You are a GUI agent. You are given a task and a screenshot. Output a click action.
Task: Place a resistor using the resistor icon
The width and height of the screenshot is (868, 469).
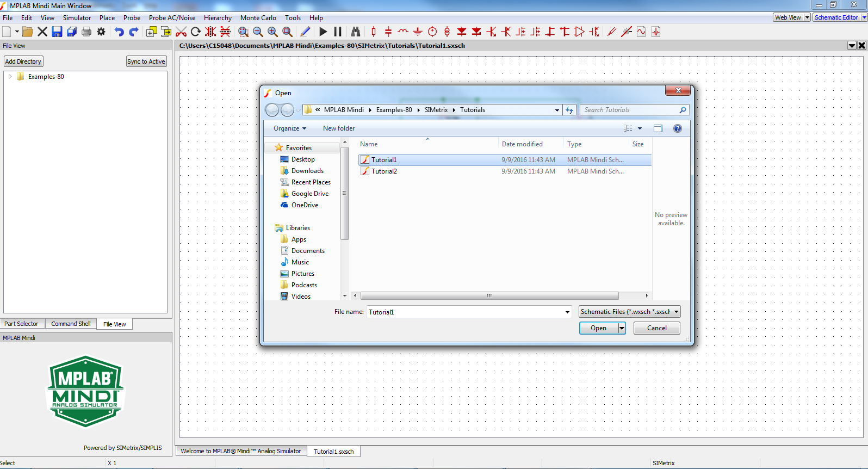pyautogui.click(x=374, y=32)
